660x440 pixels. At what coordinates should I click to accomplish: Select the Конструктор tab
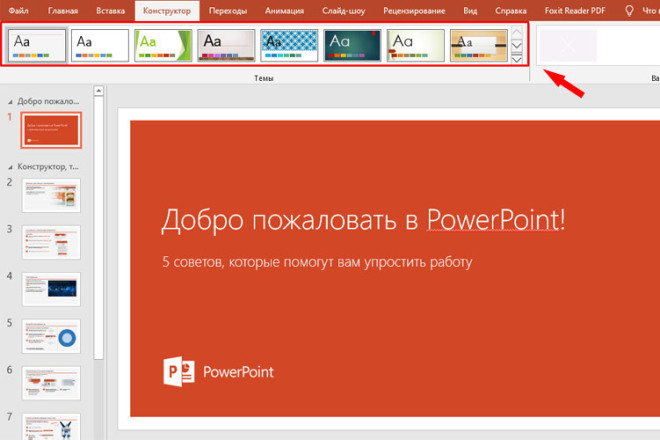167,11
